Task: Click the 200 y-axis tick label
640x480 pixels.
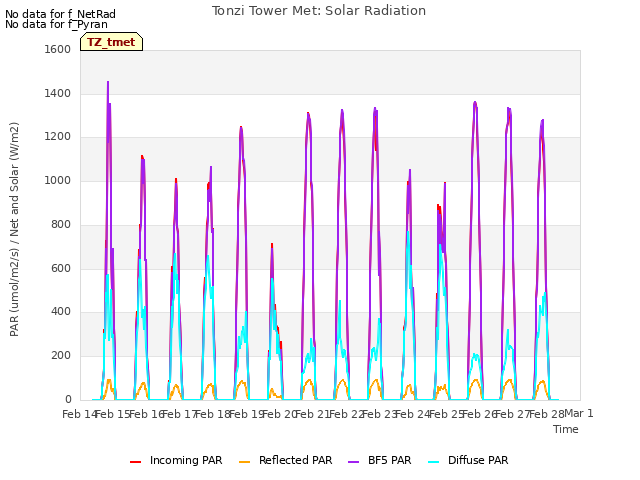Action: pyautogui.click(x=61, y=356)
